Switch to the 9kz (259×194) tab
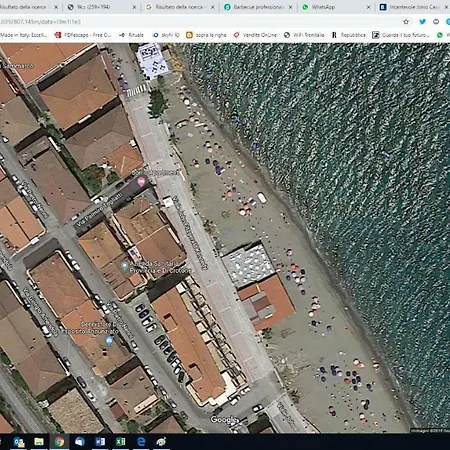Screen dimensions: 450x450 101,7
